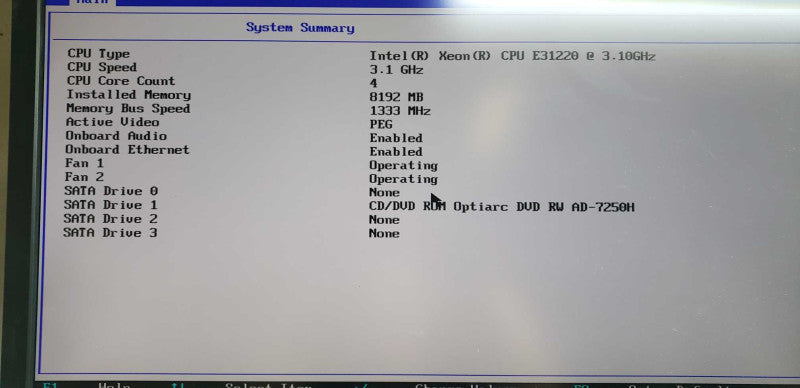Click the 1333 MHz value
The width and height of the screenshot is (800, 388).
click(400, 111)
